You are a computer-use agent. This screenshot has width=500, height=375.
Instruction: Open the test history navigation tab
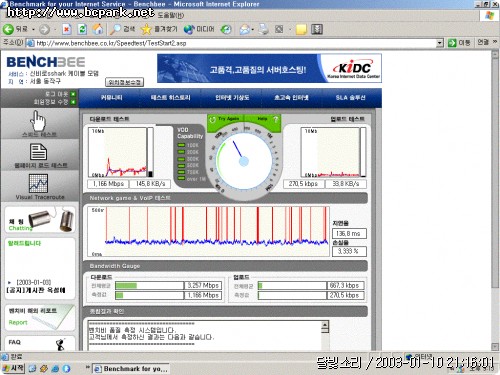point(170,97)
